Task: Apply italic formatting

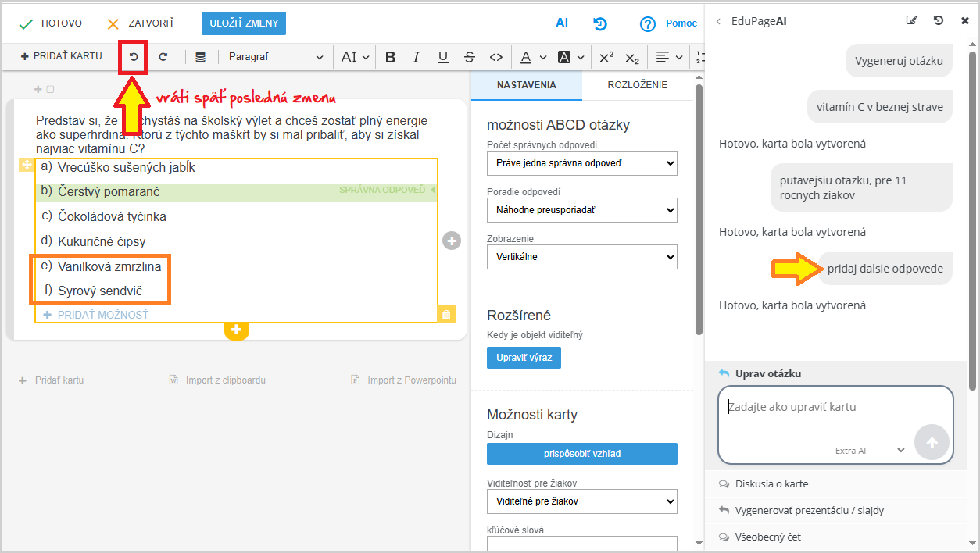Action: coord(417,57)
